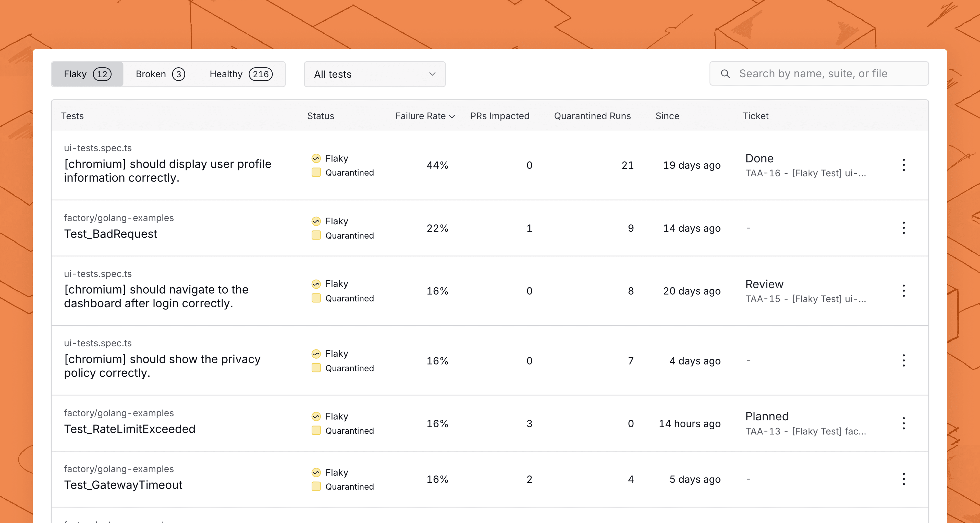This screenshot has height=523, width=980.
Task: Click Flaky status icon on Test_GatewayTimeout row
Action: (x=316, y=472)
